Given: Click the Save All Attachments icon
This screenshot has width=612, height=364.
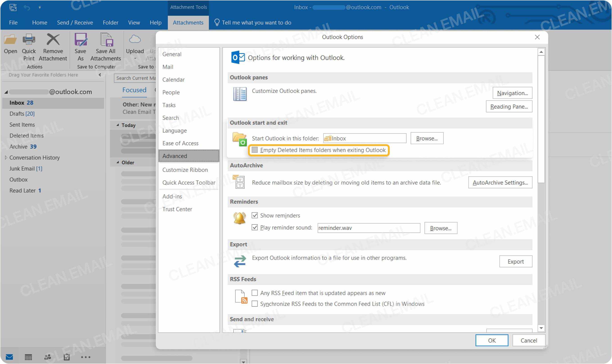Looking at the screenshot, I should (x=106, y=39).
